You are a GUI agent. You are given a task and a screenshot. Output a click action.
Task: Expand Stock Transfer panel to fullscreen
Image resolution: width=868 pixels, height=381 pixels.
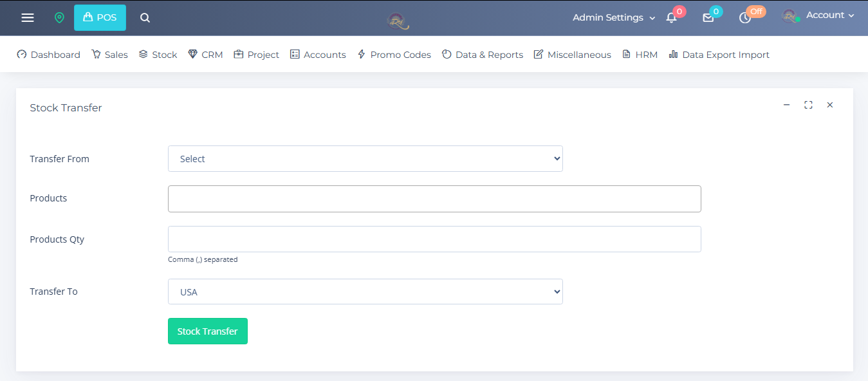coord(808,105)
